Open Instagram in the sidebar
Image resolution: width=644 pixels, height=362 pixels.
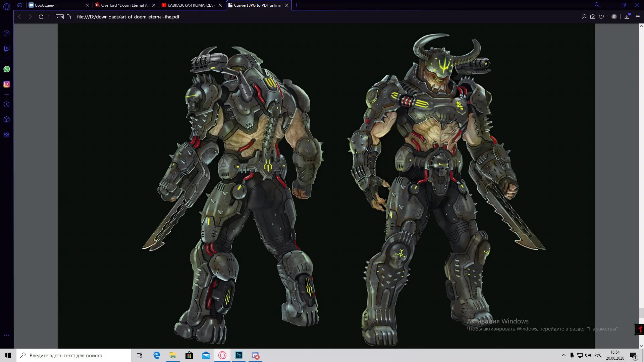(7, 84)
